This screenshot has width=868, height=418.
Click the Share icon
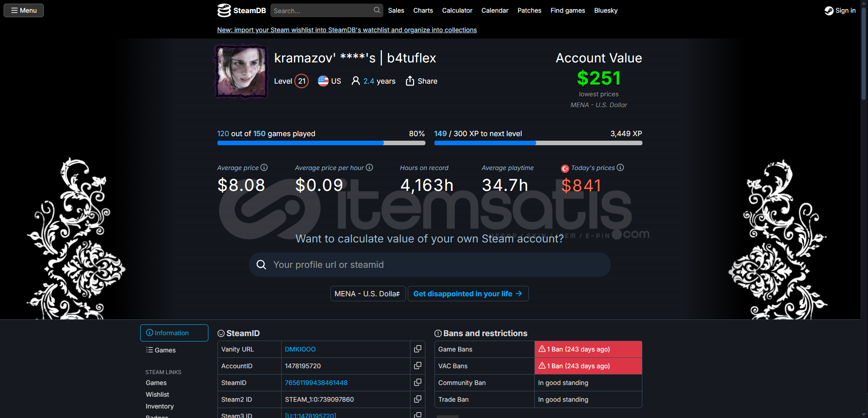[x=410, y=81]
